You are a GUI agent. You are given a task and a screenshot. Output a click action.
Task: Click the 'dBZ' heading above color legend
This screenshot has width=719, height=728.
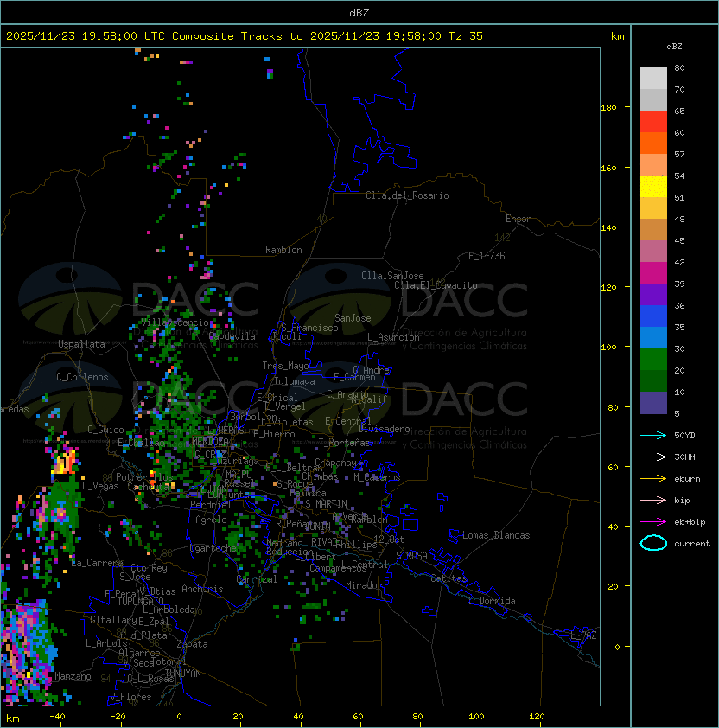(x=674, y=47)
